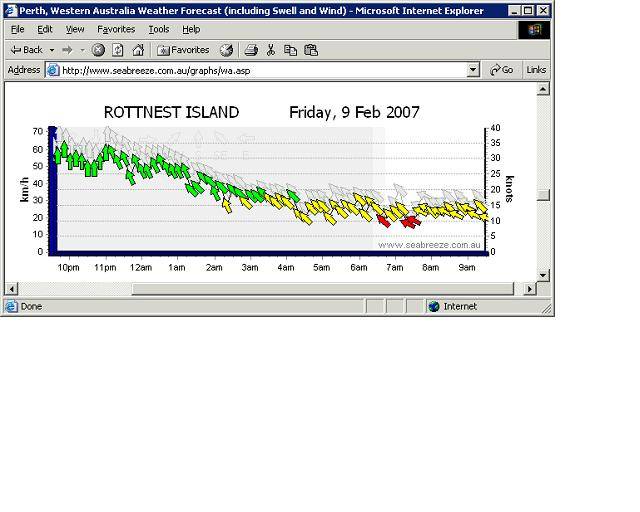Print the page with the printer icon
The width and height of the screenshot is (640, 512).
coord(251,50)
